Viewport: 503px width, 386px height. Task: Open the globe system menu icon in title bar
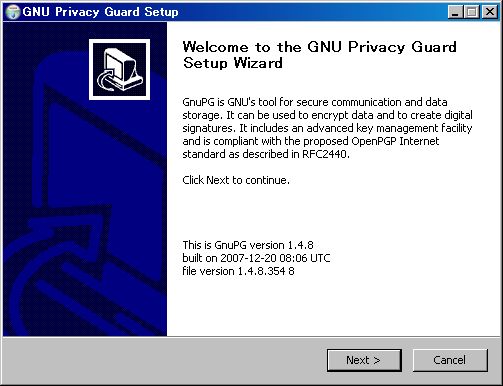(13, 12)
